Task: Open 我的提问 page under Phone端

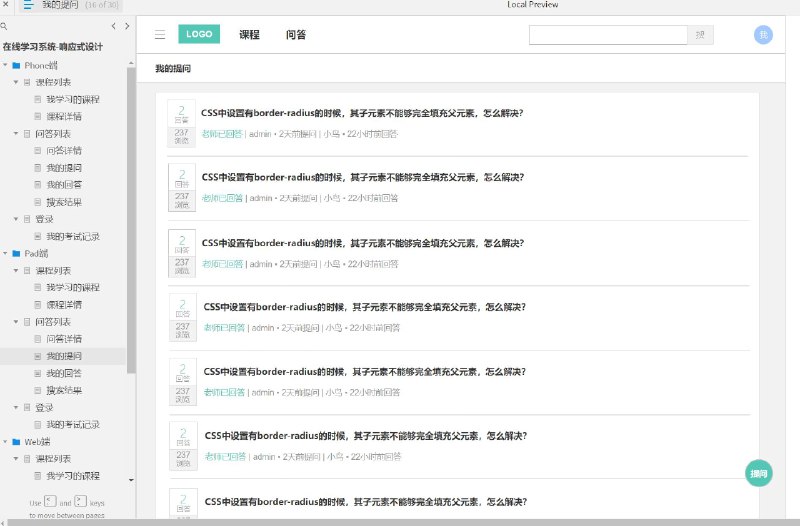Action: pos(64,168)
